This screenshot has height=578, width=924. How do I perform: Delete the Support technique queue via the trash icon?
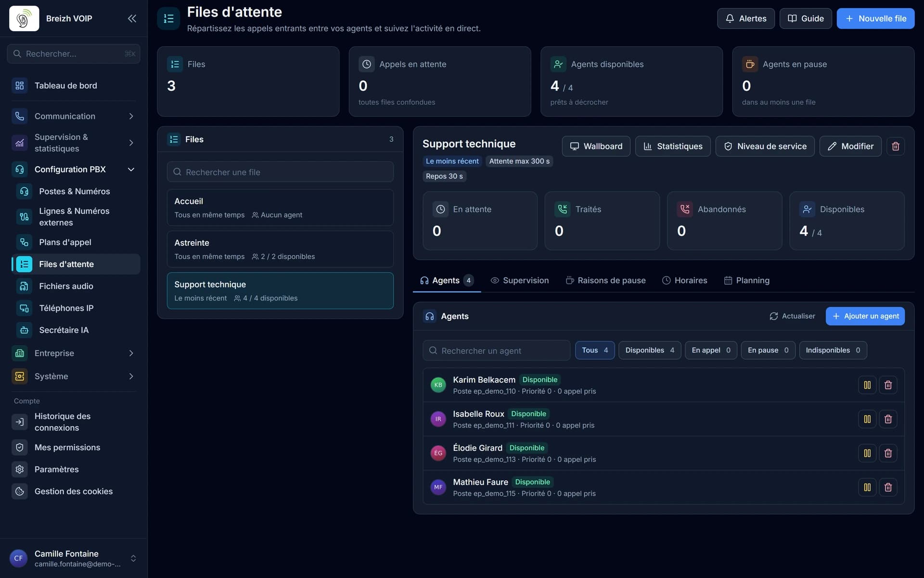click(x=895, y=146)
